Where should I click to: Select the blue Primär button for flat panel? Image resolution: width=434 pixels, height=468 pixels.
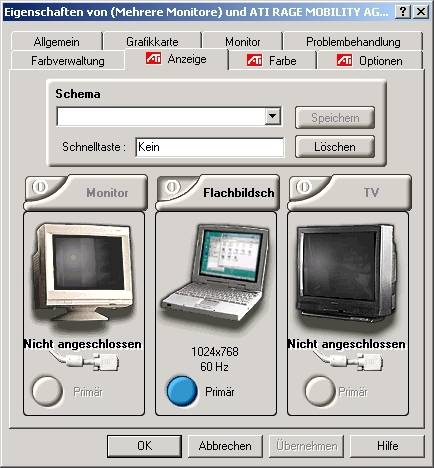click(x=182, y=391)
